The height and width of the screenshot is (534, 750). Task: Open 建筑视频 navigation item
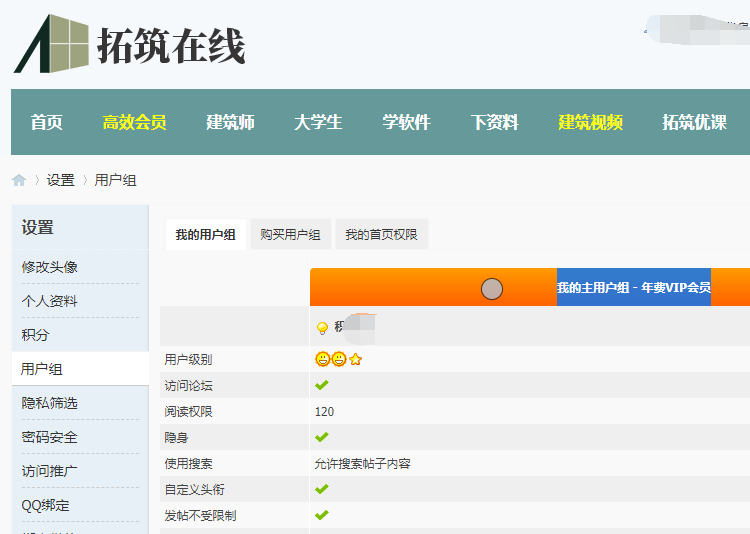[x=591, y=122]
